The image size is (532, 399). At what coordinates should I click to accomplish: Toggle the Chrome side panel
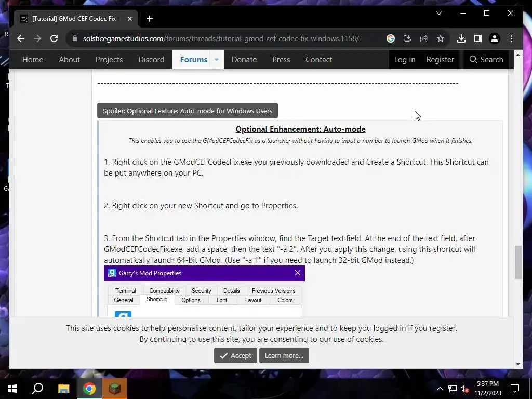point(478,38)
